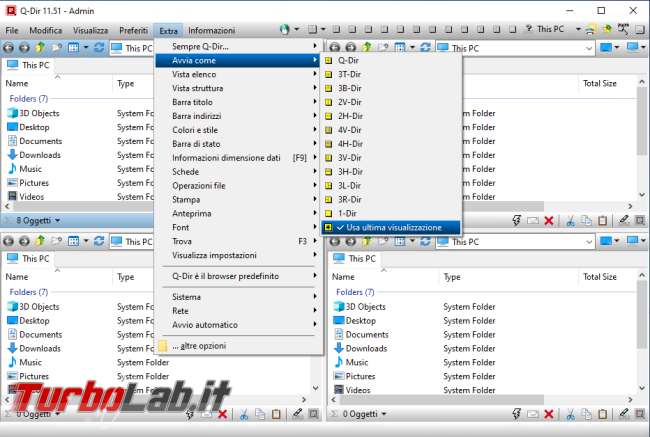Click Forward arrow in top-left pane
The image size is (650, 437).
(x=24, y=48)
